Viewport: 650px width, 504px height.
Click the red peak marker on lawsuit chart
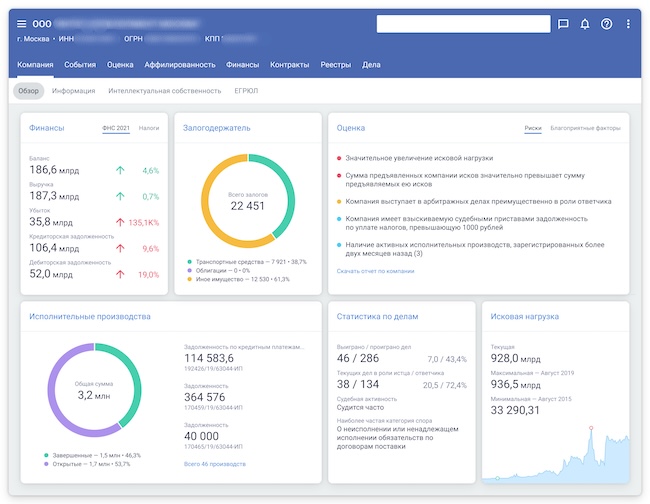591,428
